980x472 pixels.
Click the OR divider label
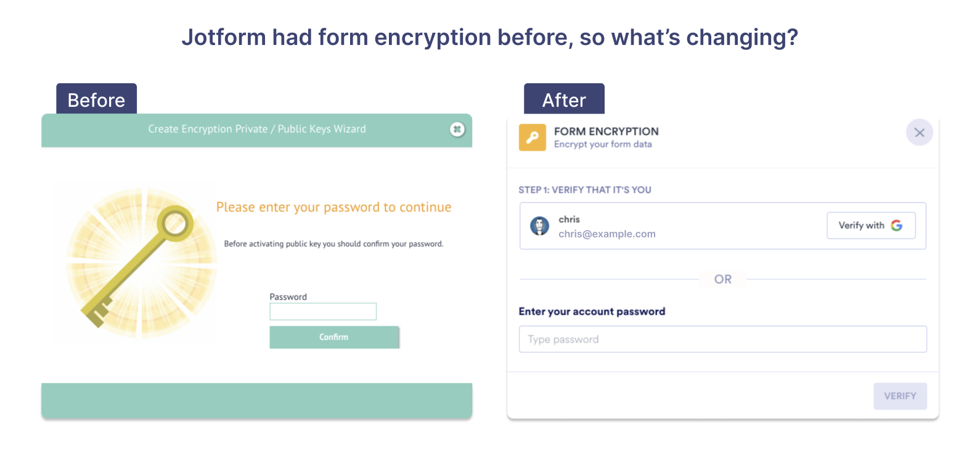[x=723, y=279]
